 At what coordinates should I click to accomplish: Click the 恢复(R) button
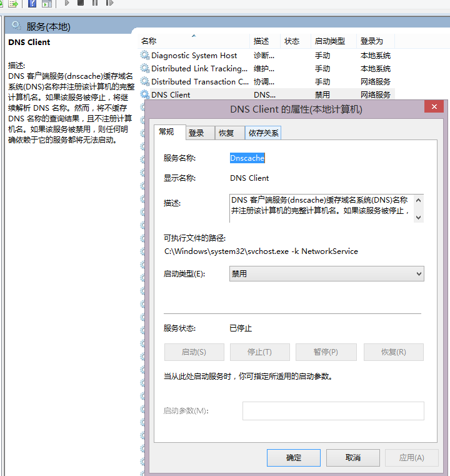pos(394,352)
